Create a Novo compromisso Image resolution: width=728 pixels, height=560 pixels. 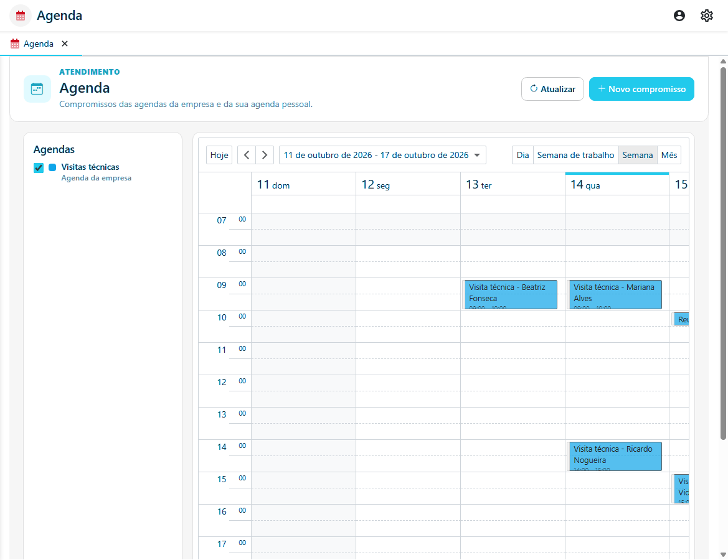(x=641, y=88)
